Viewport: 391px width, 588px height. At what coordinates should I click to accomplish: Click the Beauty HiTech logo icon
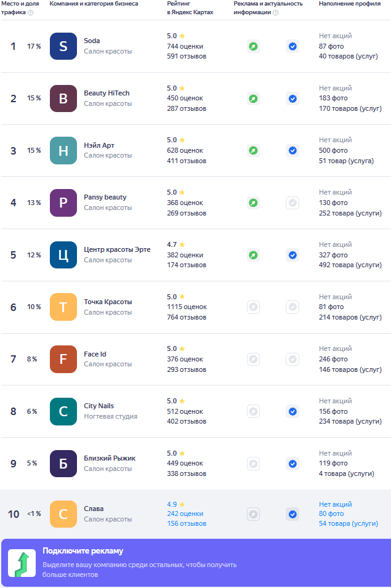click(x=63, y=99)
